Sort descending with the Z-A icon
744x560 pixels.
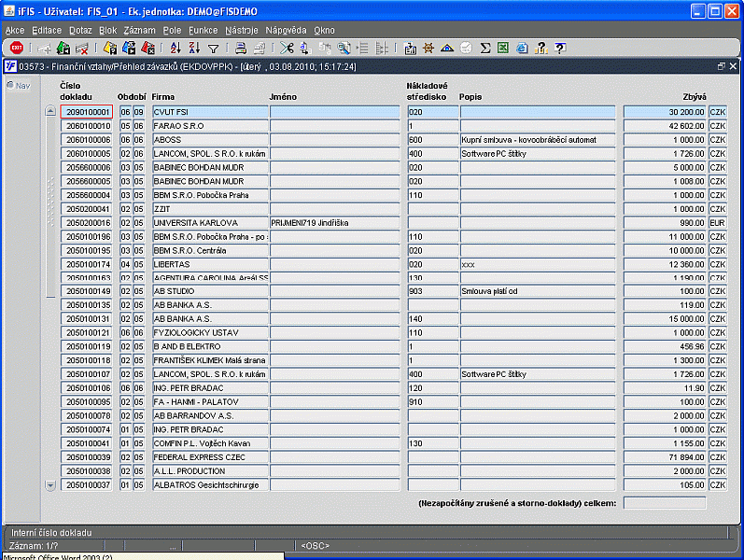[194, 48]
